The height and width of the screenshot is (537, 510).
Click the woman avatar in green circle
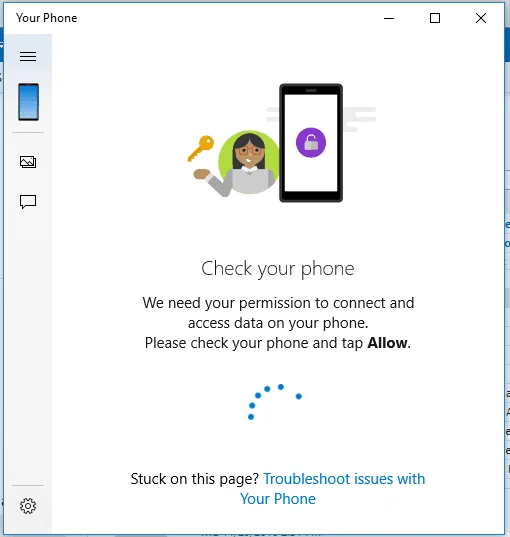click(x=248, y=162)
